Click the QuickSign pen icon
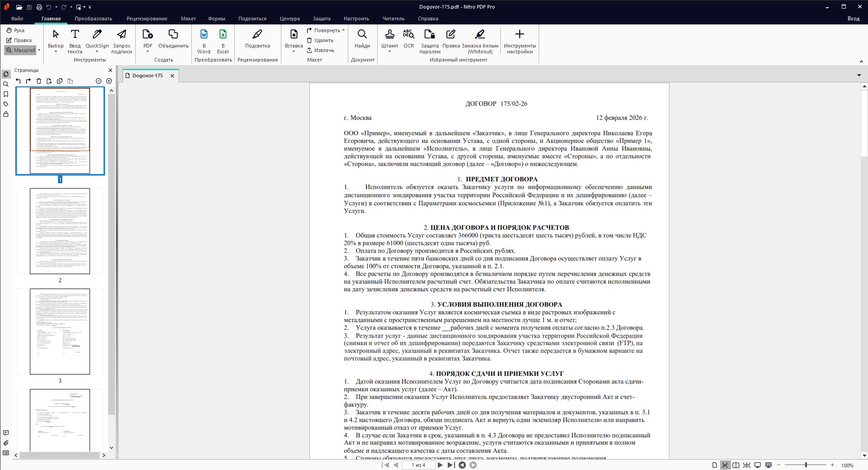This screenshot has height=470, width=868. tap(97, 34)
